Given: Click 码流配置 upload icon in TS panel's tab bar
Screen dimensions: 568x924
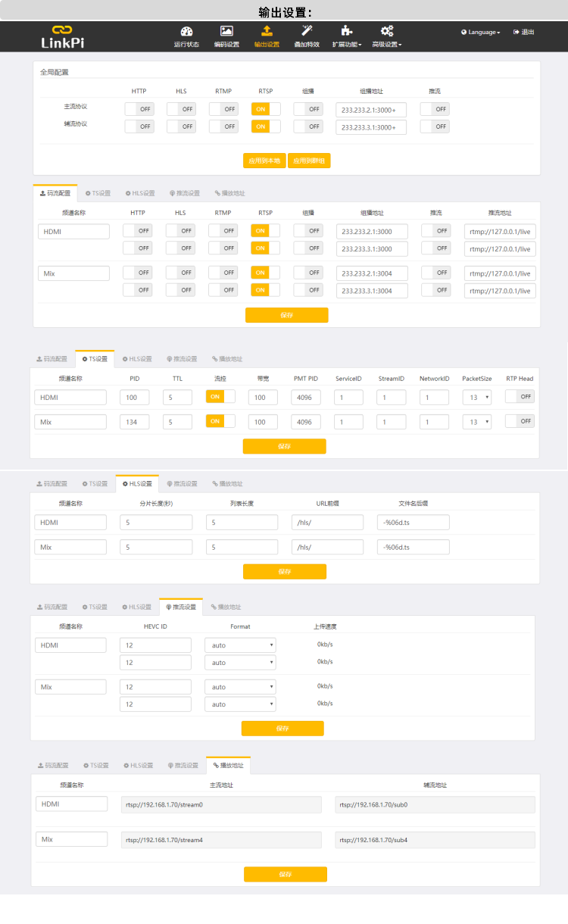Looking at the screenshot, I should pos(39,359).
